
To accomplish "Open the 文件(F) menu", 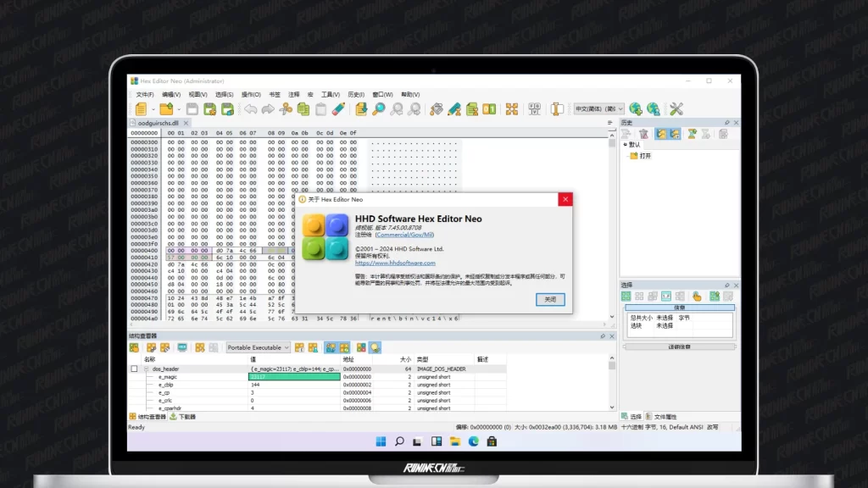I will point(144,94).
